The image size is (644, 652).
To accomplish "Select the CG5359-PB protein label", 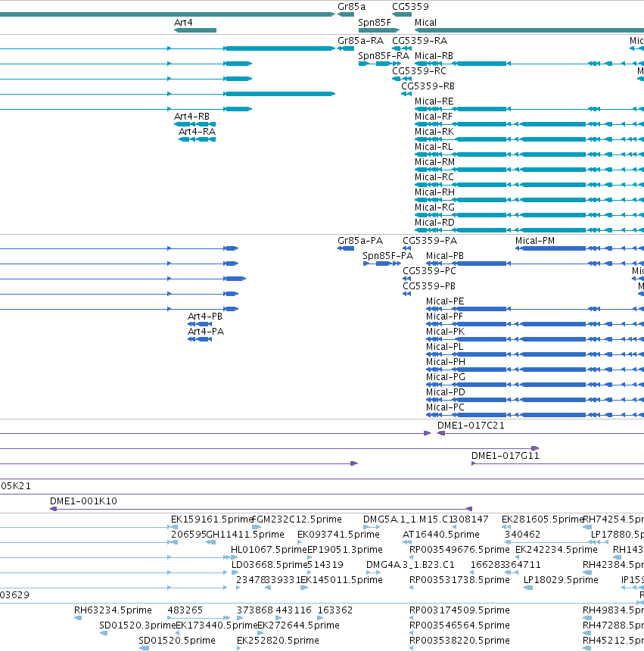I will click(x=429, y=286).
